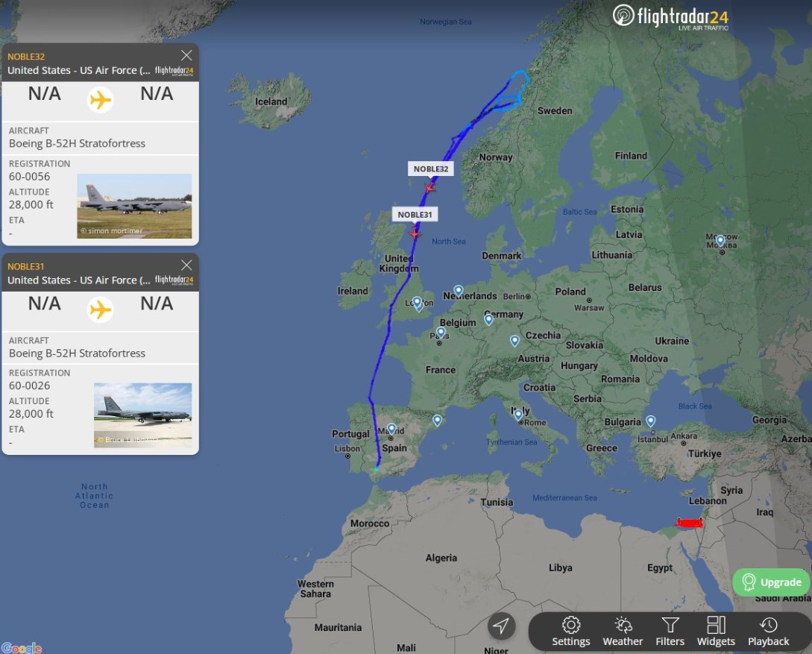Close the NOBLE32 flight info card
The width and height of the screenshot is (812, 654).
pos(186,55)
